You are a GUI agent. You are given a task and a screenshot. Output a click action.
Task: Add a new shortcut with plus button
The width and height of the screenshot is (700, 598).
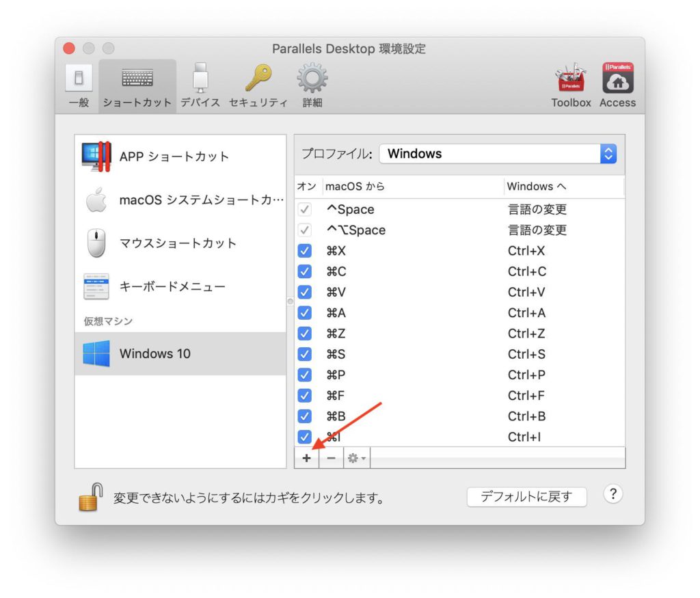coord(307,458)
